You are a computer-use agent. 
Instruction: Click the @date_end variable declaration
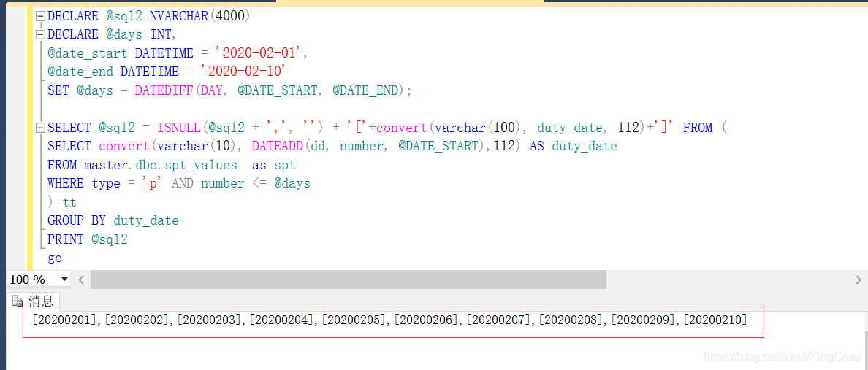click(x=82, y=72)
